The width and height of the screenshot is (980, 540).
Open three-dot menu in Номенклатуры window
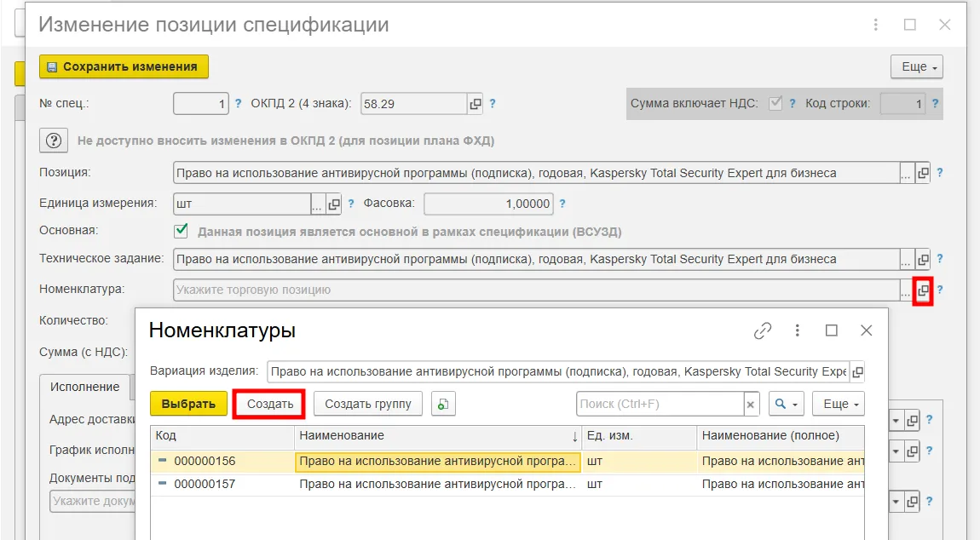tap(797, 330)
